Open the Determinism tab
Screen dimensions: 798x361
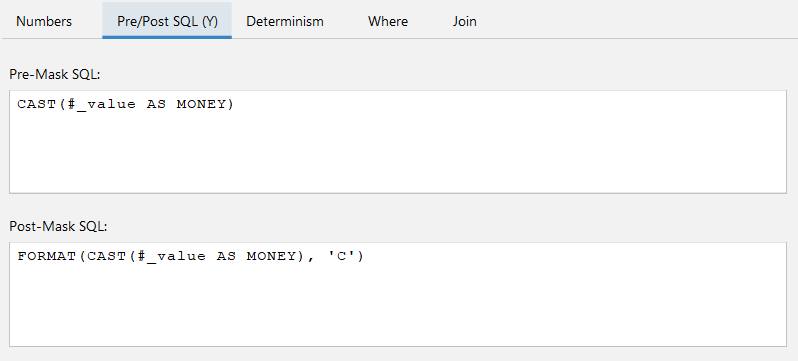coord(285,21)
